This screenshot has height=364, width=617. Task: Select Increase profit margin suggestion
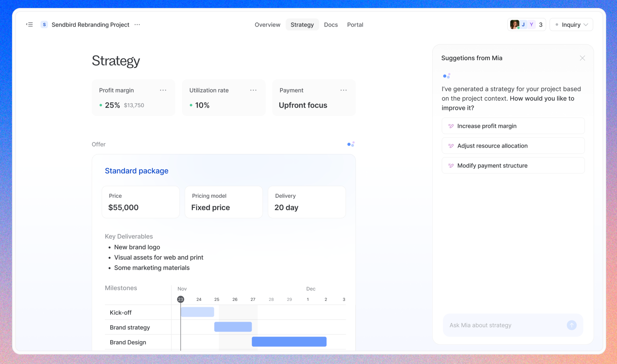[x=513, y=126]
